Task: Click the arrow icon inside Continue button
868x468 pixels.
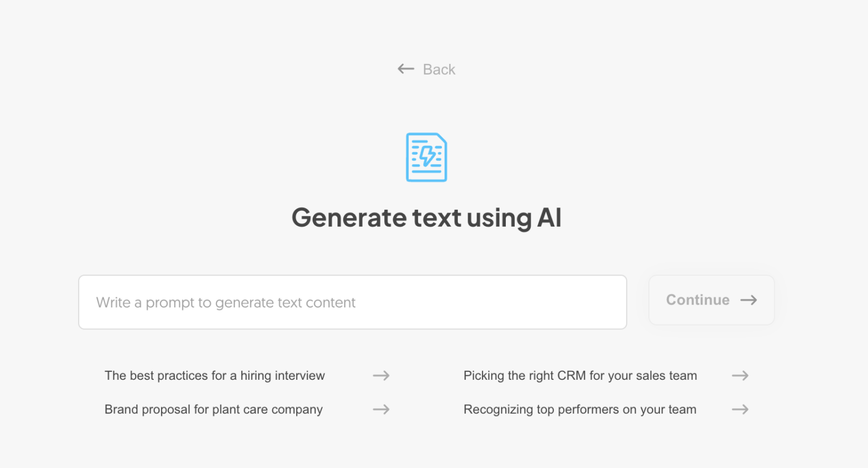Action: (749, 300)
